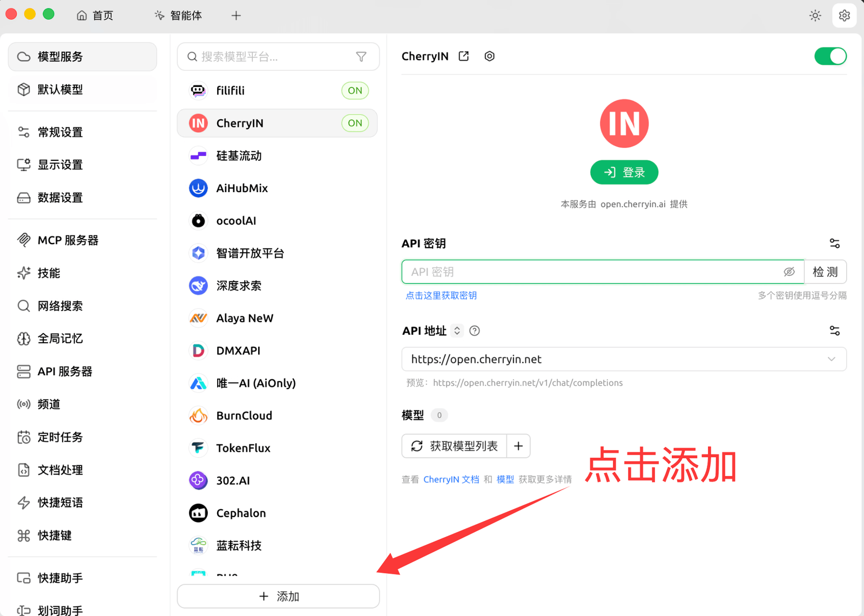This screenshot has width=864, height=616.
Task: Toggle API key visibility eye icon
Action: click(x=789, y=272)
